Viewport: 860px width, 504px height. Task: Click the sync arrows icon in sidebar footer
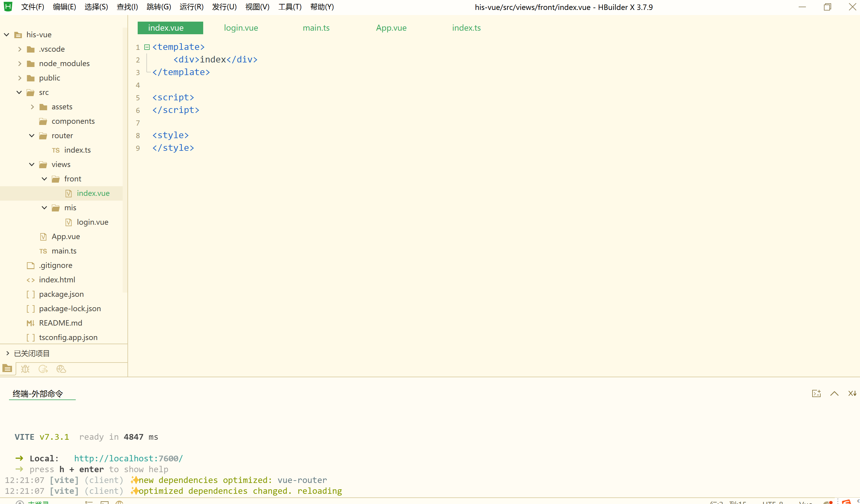pyautogui.click(x=43, y=369)
